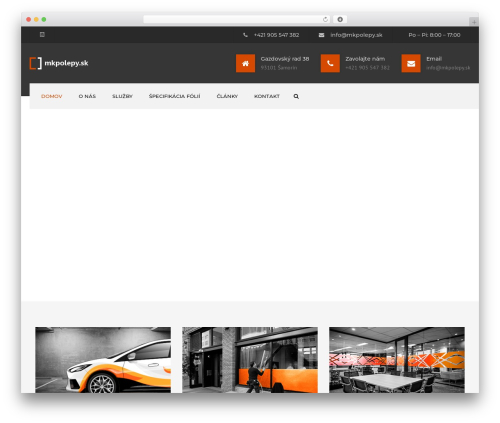
Task: Click the small icon at top-bar left
Action: point(42,34)
